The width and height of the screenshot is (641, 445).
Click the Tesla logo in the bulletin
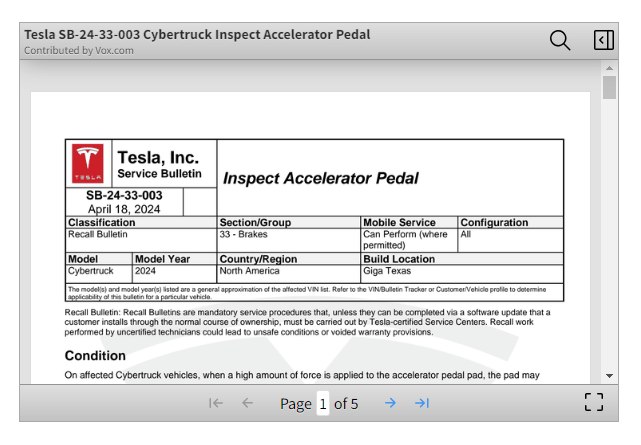pos(88,163)
